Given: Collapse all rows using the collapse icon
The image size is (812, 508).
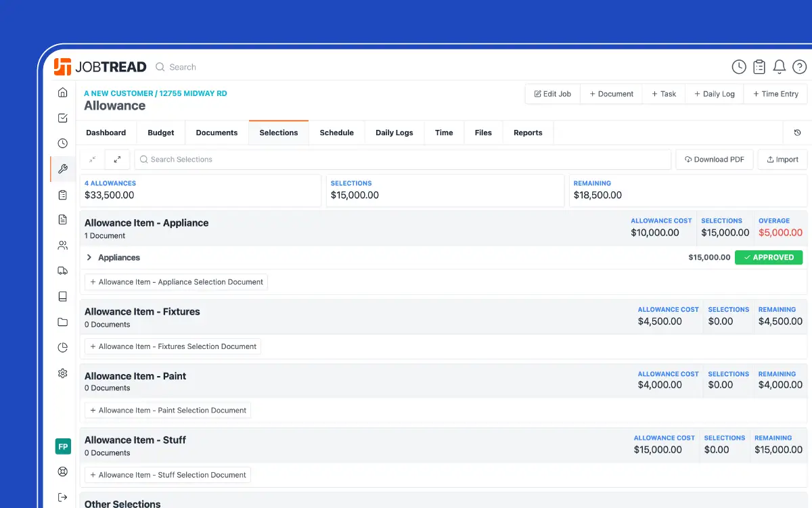Looking at the screenshot, I should (92, 159).
